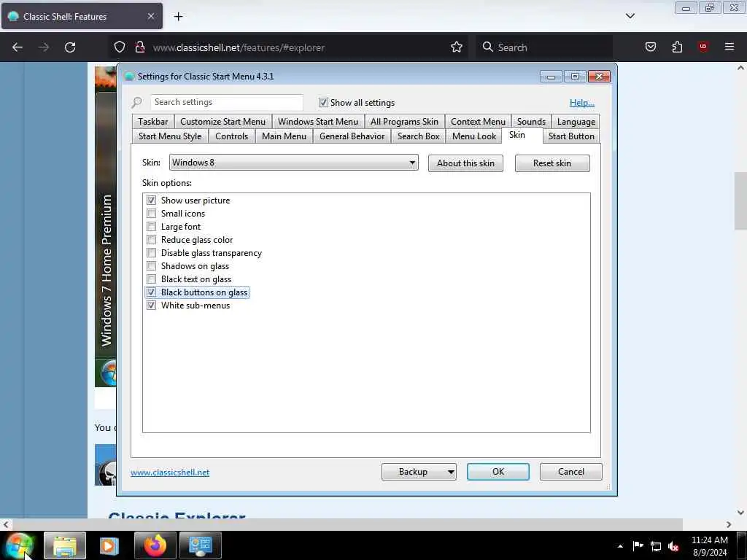Show hidden tray icons arrow
The image size is (747, 560).
tap(620, 546)
